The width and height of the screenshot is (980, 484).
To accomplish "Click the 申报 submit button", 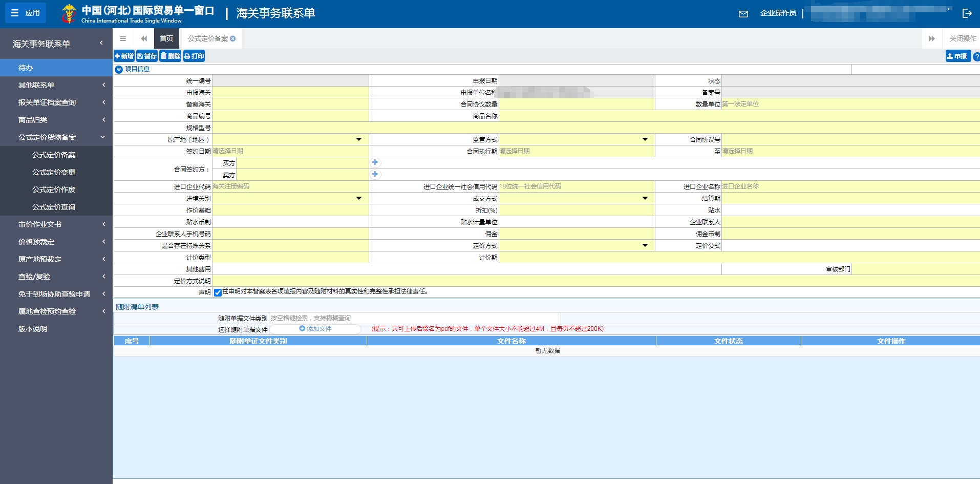I will point(957,56).
